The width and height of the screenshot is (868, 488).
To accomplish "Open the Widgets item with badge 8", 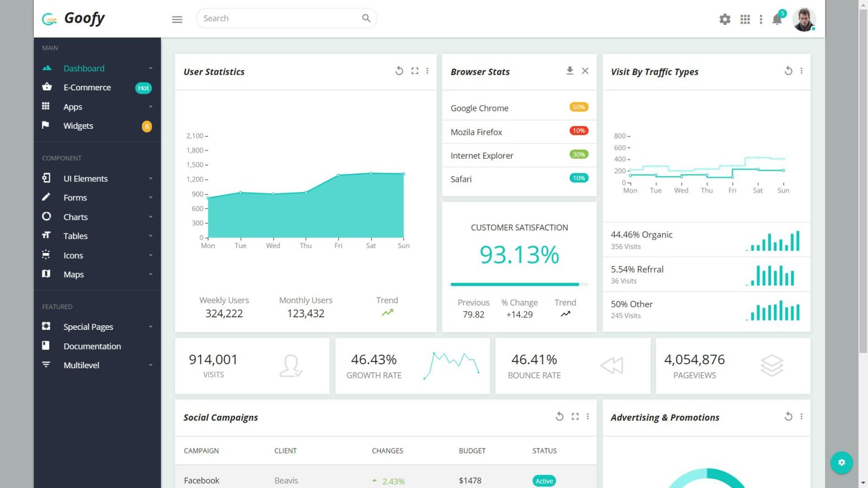I will [78, 125].
